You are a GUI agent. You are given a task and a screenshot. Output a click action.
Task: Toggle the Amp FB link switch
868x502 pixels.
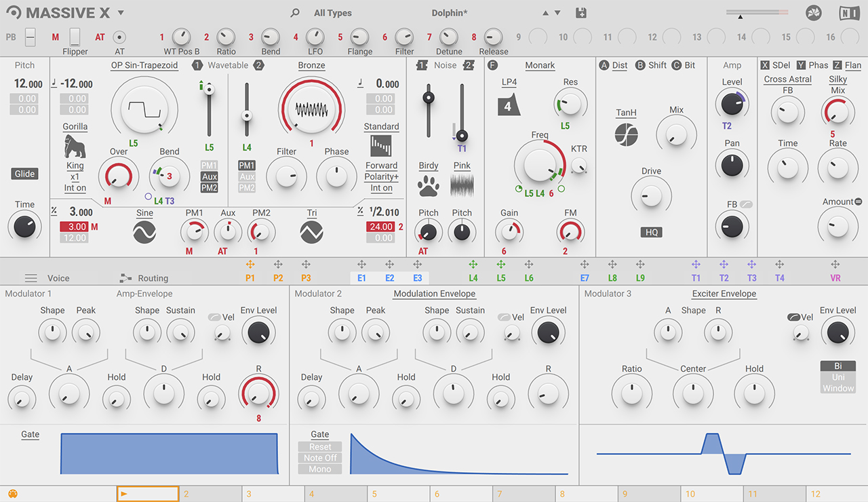(x=747, y=204)
